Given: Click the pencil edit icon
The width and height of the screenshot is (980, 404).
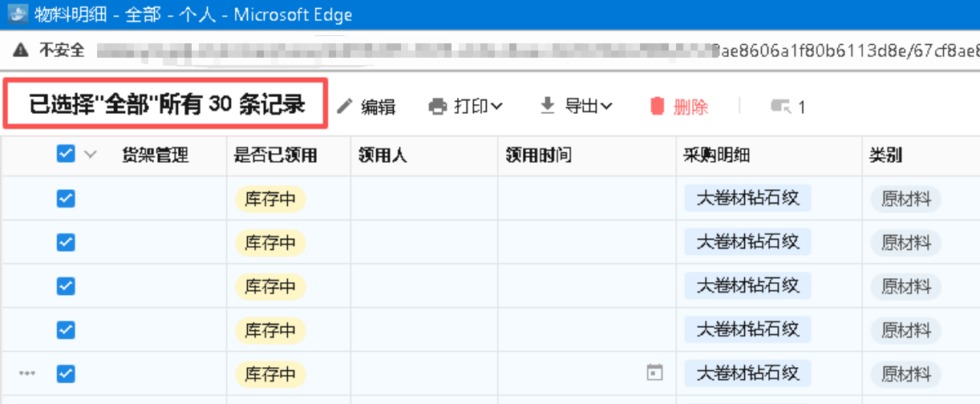Looking at the screenshot, I should (346, 107).
